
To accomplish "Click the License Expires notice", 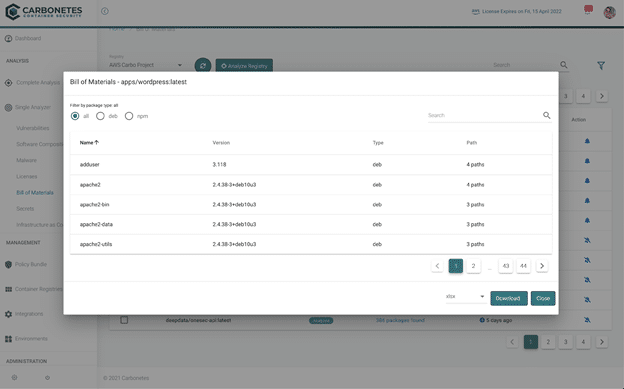I will tap(517, 12).
